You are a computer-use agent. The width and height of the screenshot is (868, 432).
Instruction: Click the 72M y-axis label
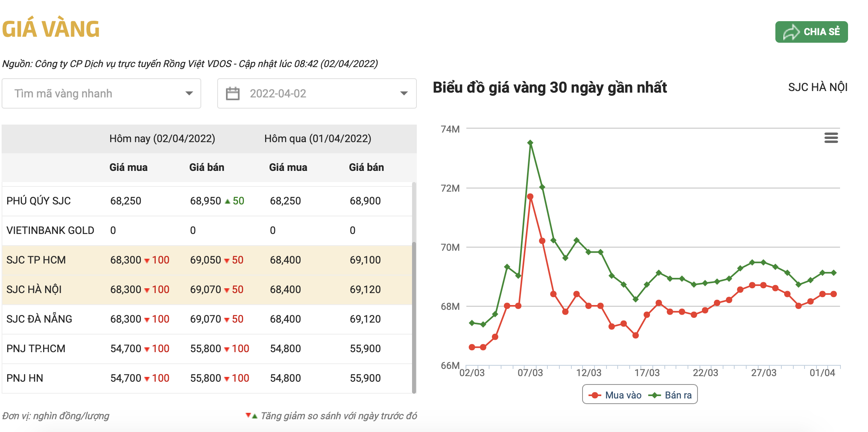pyautogui.click(x=450, y=188)
